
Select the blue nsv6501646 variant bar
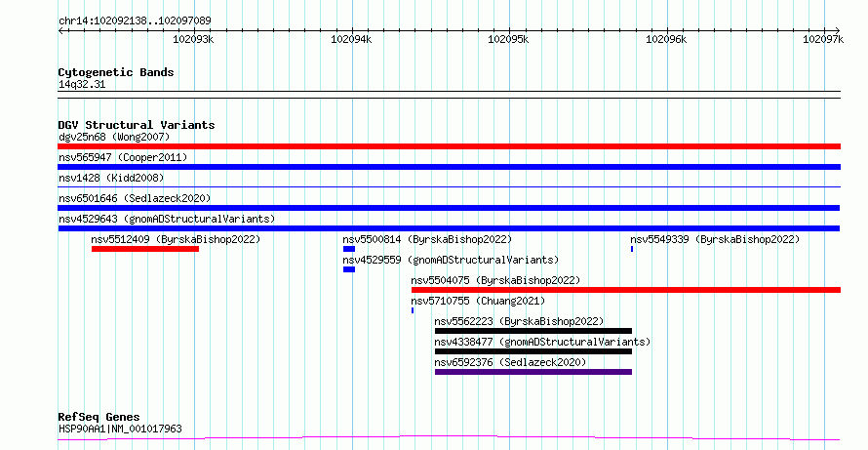tap(449, 208)
